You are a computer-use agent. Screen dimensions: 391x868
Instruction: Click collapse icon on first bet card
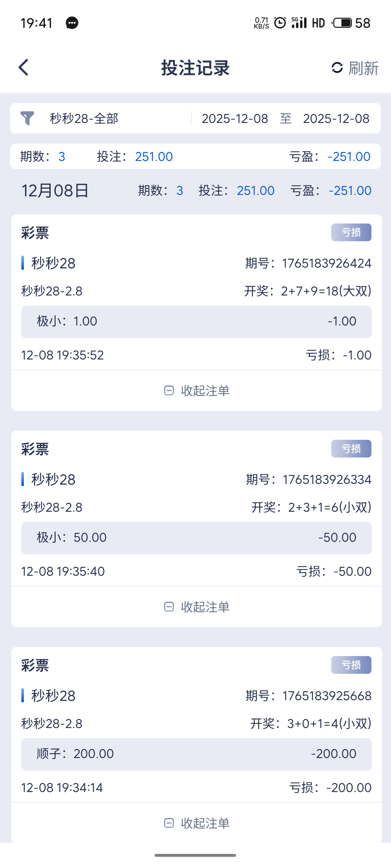[169, 391]
